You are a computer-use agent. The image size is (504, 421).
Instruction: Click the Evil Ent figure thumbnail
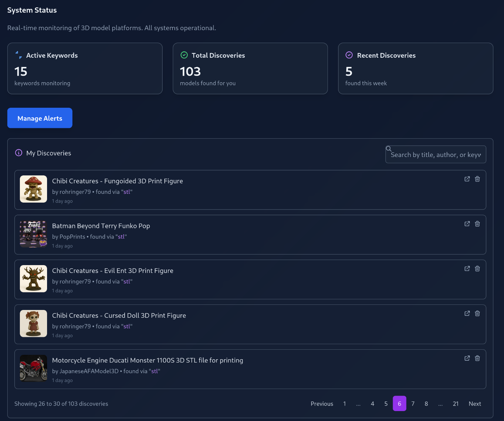pyautogui.click(x=33, y=279)
